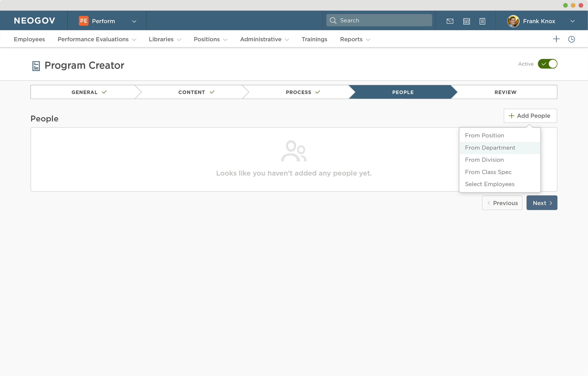Focus the Search input field
The height and width of the screenshot is (376, 588).
coord(379,20)
